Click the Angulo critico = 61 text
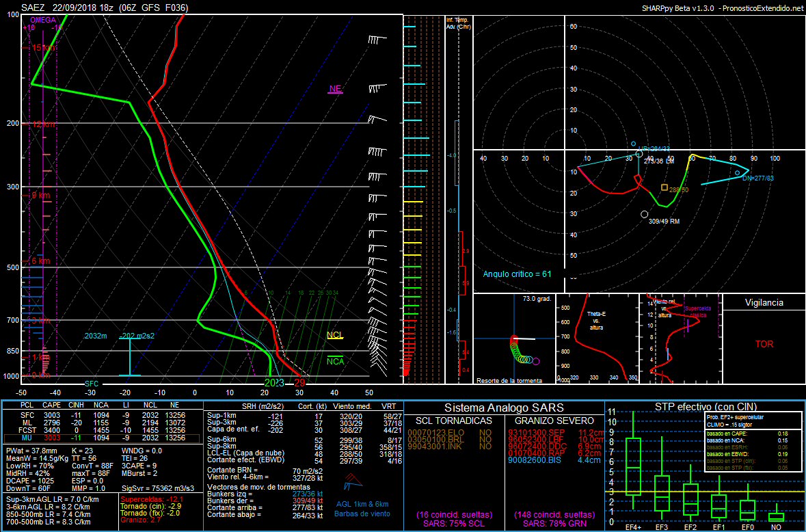806x532 pixels. (517, 274)
